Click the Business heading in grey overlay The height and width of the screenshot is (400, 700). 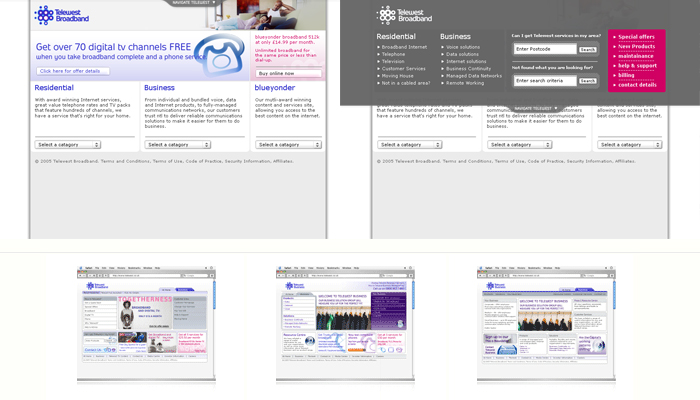pyautogui.click(x=455, y=37)
